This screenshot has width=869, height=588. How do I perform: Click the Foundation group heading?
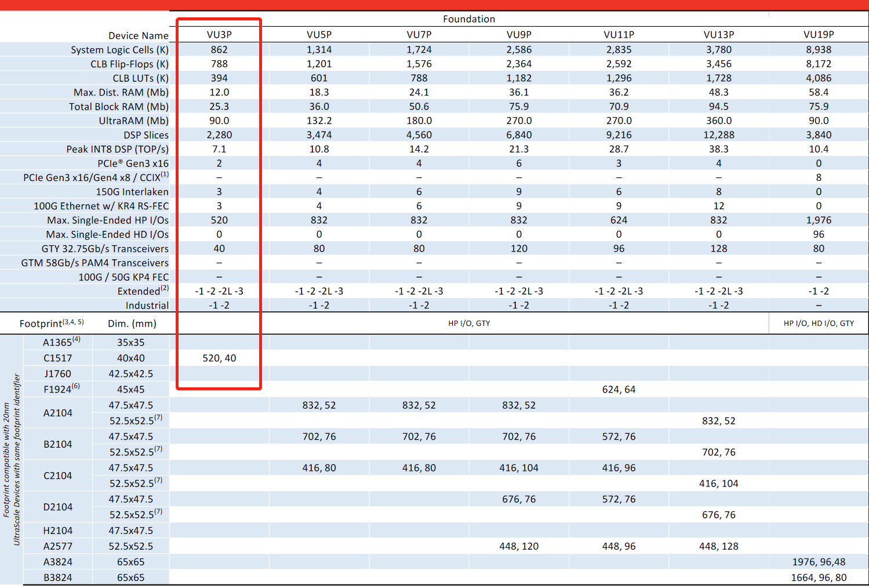(469, 19)
